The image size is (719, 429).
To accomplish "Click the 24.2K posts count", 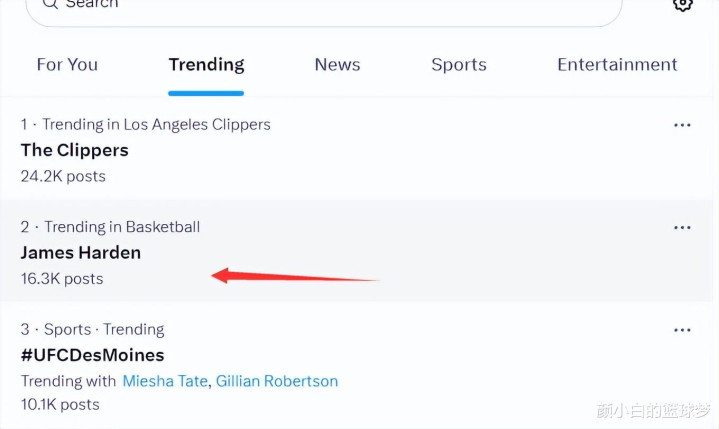I will [x=63, y=176].
